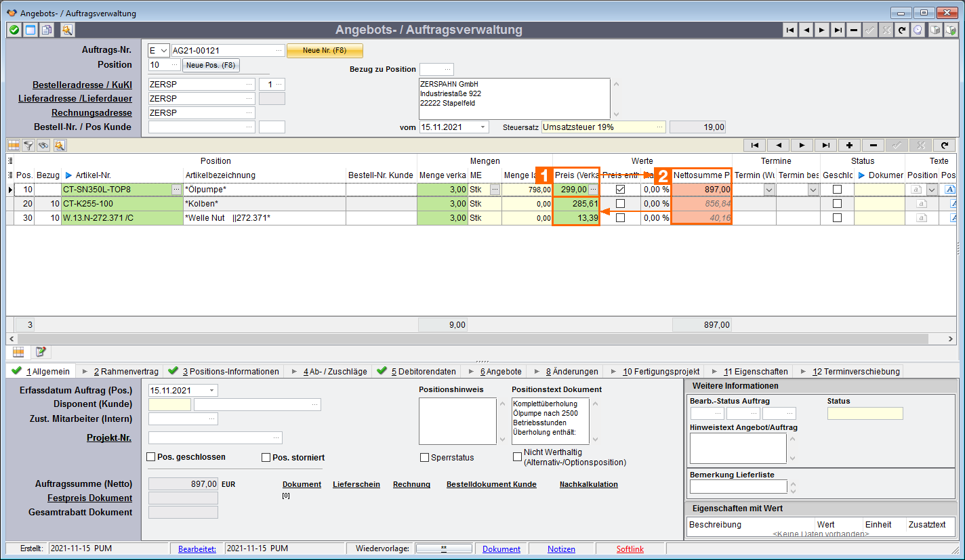Click magic wand icon above positions table
The width and height of the screenshot is (965, 560).
60,146
